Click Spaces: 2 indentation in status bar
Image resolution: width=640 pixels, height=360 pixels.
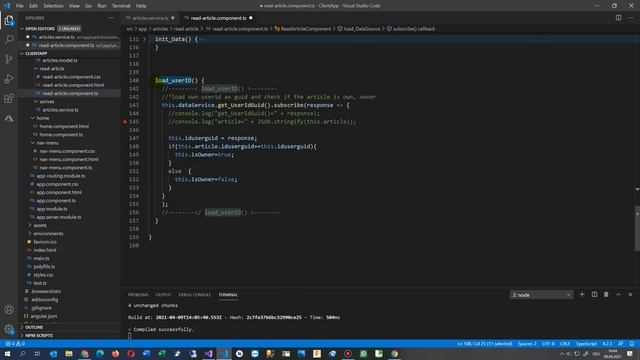point(527,344)
